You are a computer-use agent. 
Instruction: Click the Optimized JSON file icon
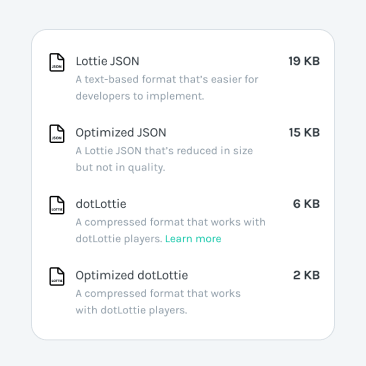[57, 134]
